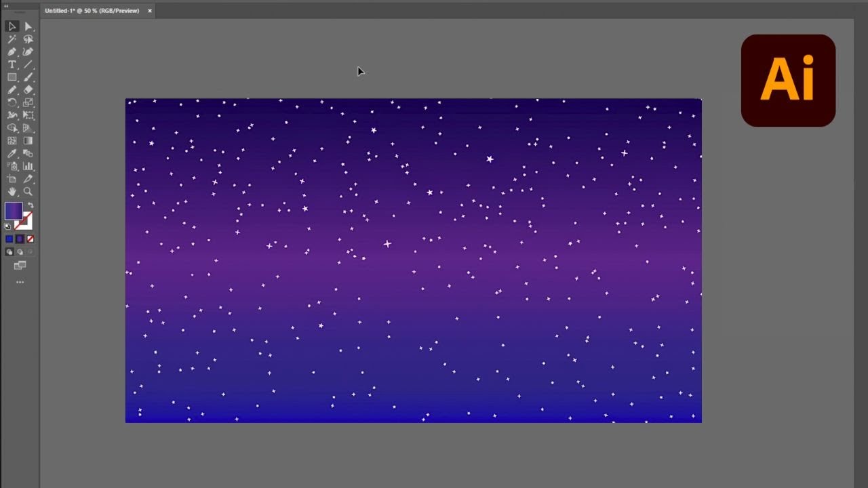
Task: Close the Untitled-1 document tab
Action: click(150, 11)
